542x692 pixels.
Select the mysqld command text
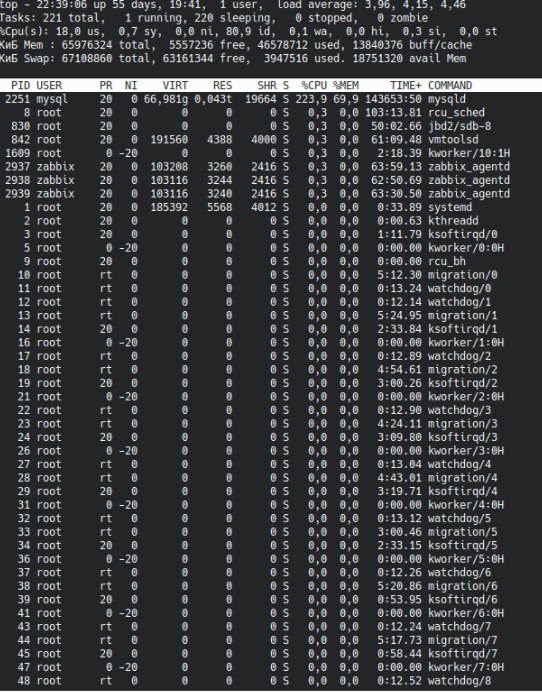(447, 99)
